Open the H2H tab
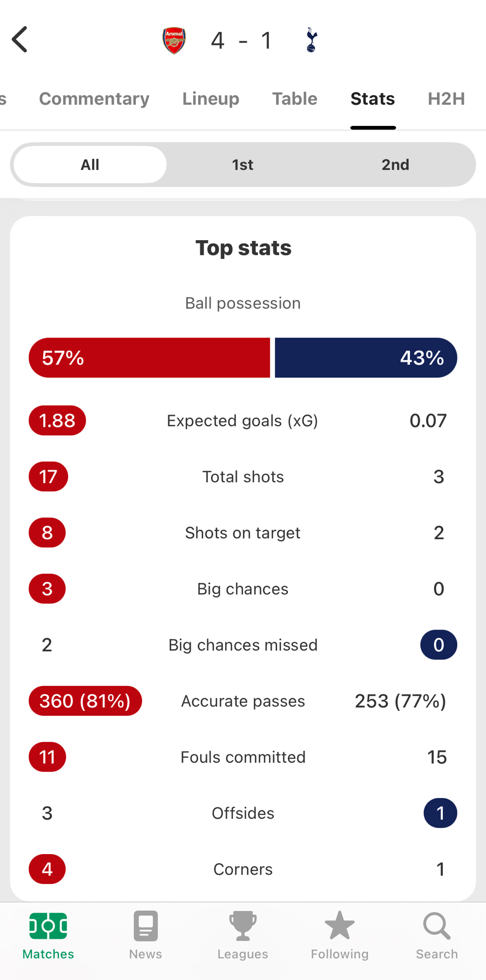Image resolution: width=486 pixels, height=980 pixels. pyautogui.click(x=446, y=99)
